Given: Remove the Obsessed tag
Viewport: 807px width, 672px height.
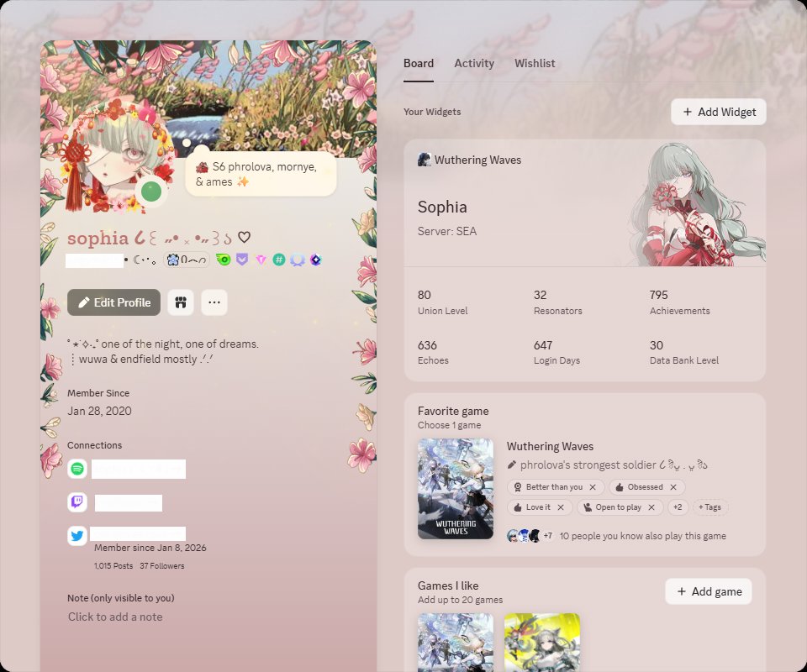Looking at the screenshot, I should coord(673,487).
